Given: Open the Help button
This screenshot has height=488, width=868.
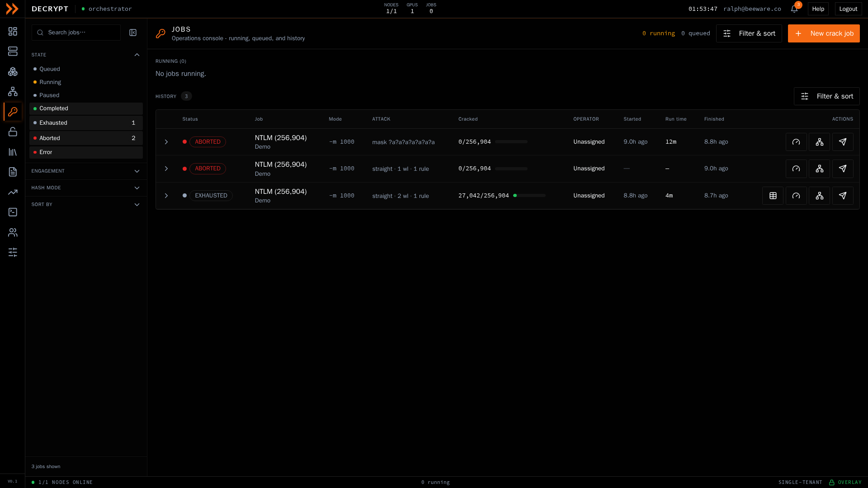Looking at the screenshot, I should coord(818,9).
